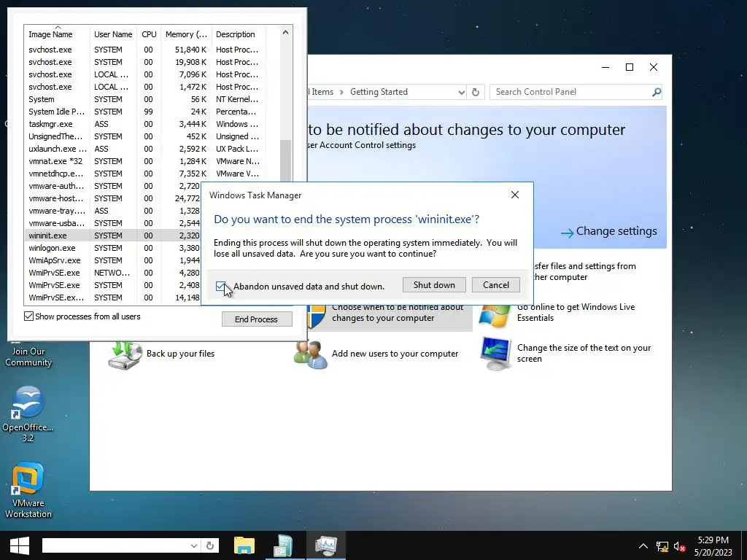This screenshot has width=747, height=560.
Task: Maximize the Control Panel window
Action: (x=630, y=67)
